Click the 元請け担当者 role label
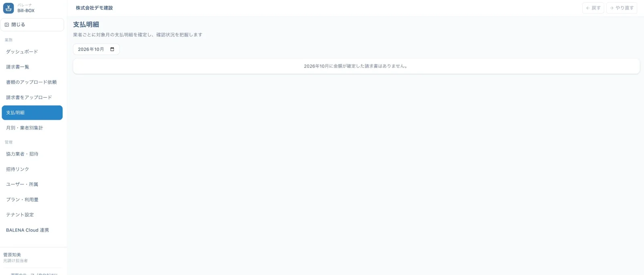The height and width of the screenshot is (275, 644). tap(15, 261)
